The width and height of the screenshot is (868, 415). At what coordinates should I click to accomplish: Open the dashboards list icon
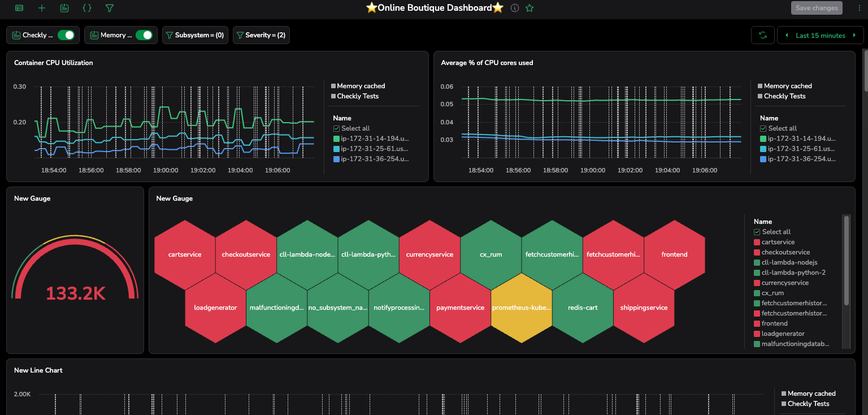coord(19,8)
